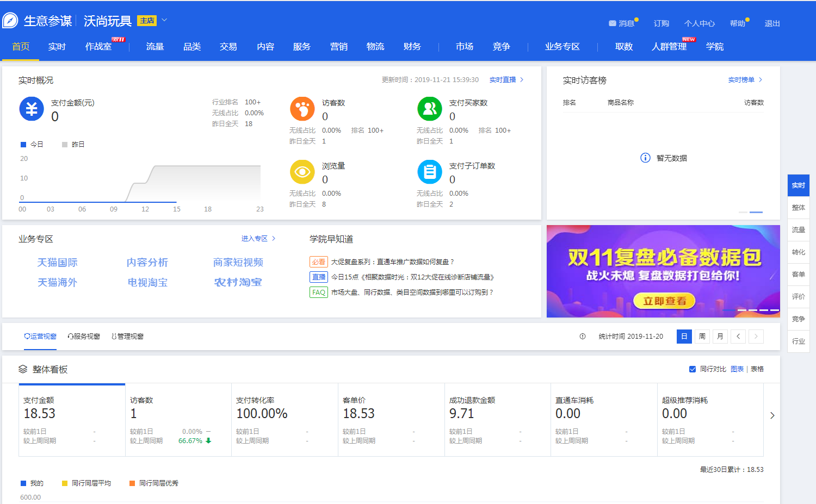Jump to 整体 in side navigation
816x504 pixels.
point(799,208)
